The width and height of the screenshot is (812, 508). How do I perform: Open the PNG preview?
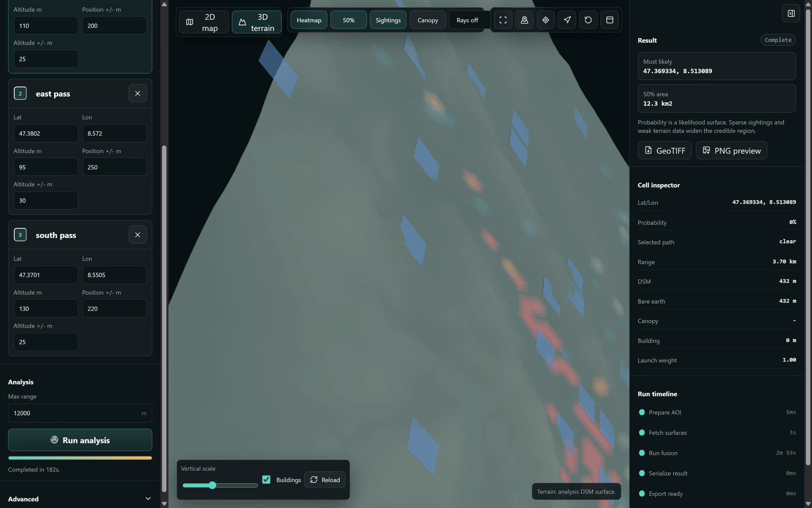pyautogui.click(x=731, y=150)
